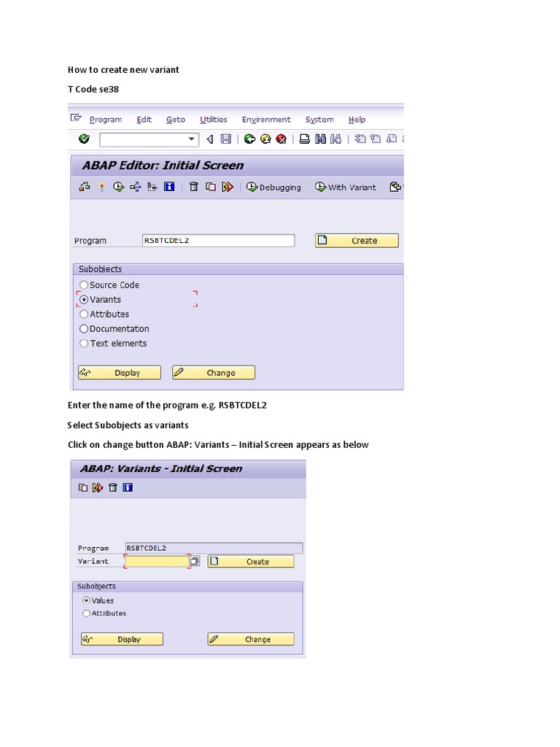
Task: Click the Save diskette icon
Action: pos(226,139)
